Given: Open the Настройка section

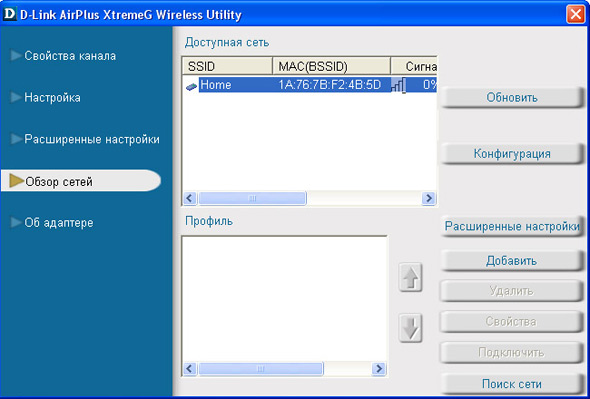Looking at the screenshot, I should point(52,97).
